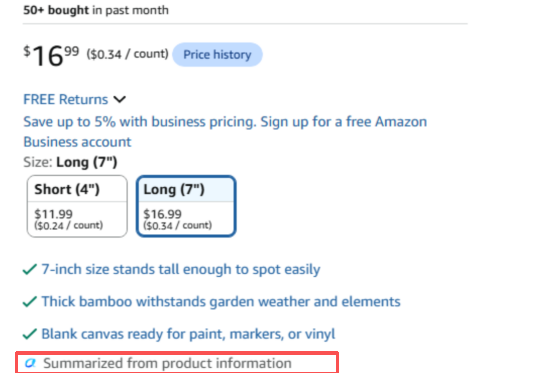Click the AI summary icon
The width and height of the screenshot is (554, 373).
point(30,363)
